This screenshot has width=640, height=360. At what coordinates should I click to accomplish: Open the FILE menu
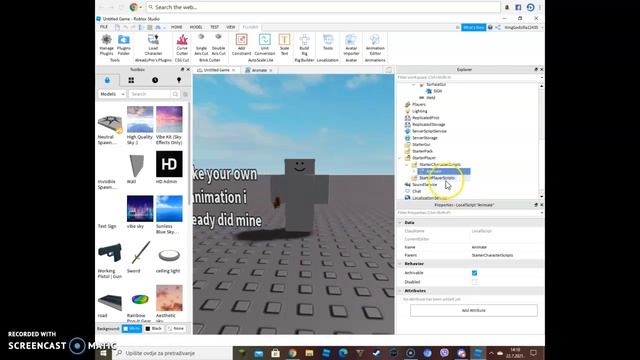pos(104,27)
